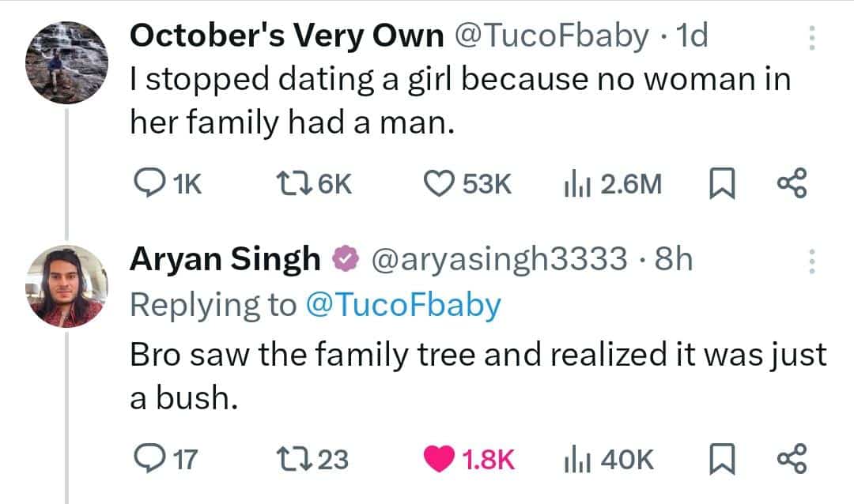View the 40K views analytics icon
The image size is (854, 504).
click(572, 458)
